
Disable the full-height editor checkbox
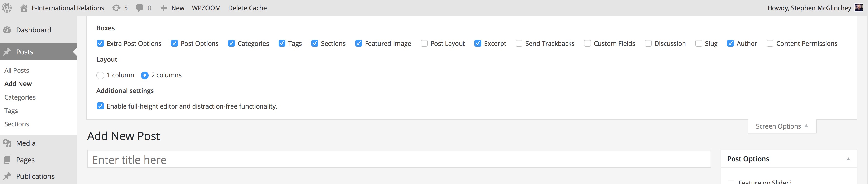pos(100,106)
